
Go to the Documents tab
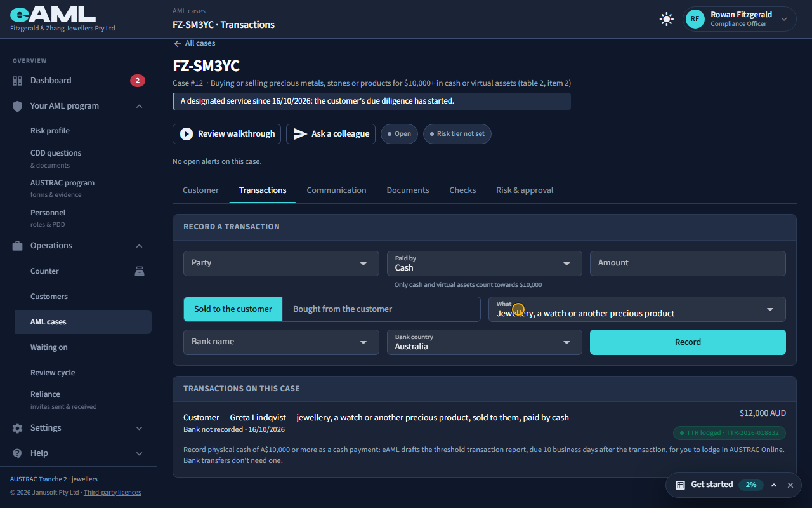pyautogui.click(x=408, y=190)
